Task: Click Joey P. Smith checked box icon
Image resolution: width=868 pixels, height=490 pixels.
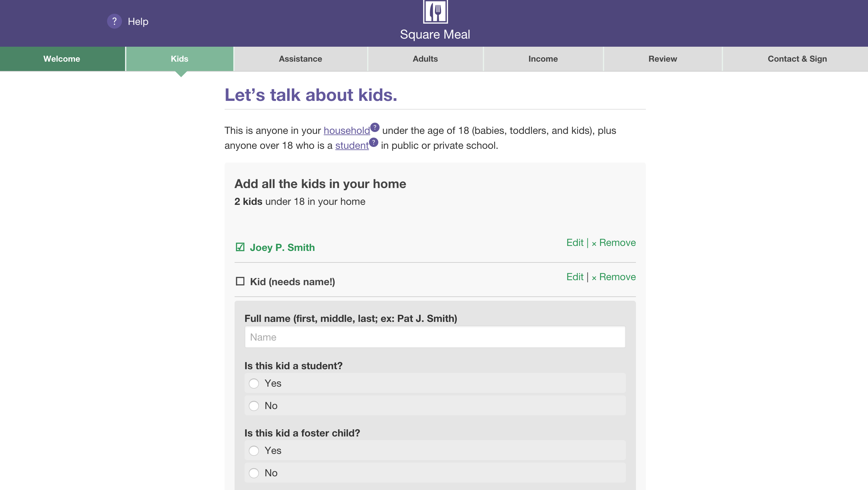Action: pos(240,247)
